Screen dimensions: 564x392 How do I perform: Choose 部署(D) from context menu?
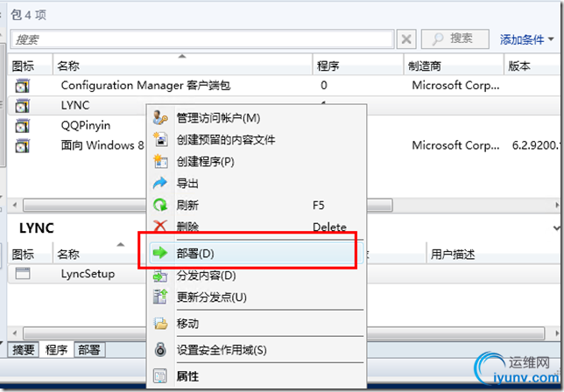click(257, 253)
